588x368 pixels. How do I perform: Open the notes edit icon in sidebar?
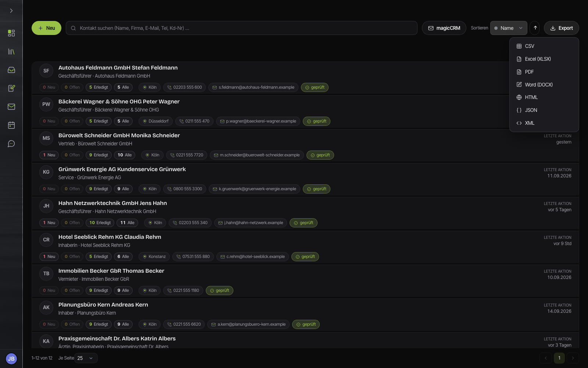coord(11,88)
